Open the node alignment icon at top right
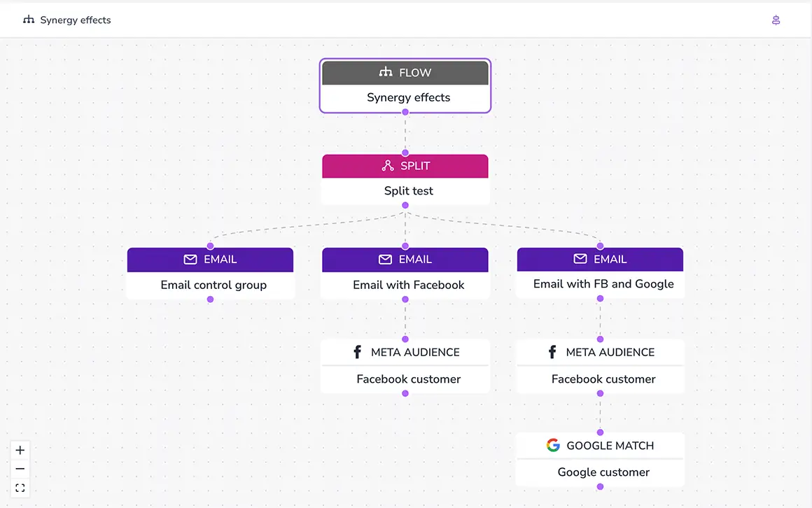The width and height of the screenshot is (812, 508). pyautogui.click(x=776, y=20)
